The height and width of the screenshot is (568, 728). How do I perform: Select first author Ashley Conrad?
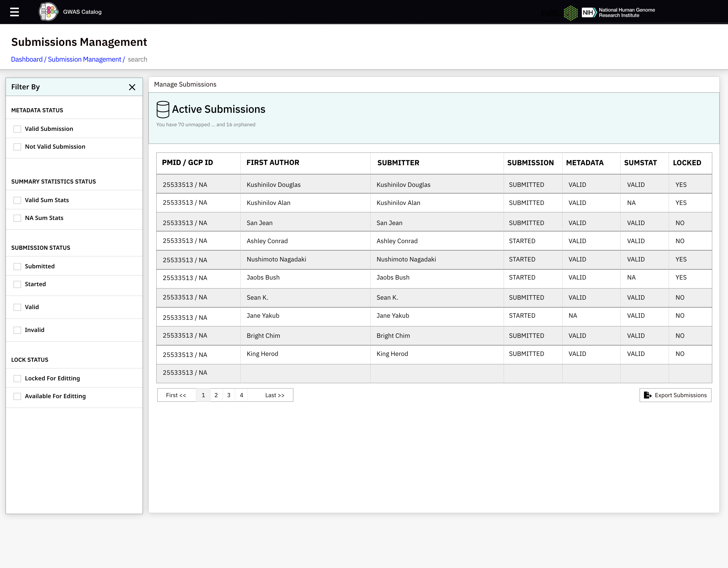(x=267, y=241)
